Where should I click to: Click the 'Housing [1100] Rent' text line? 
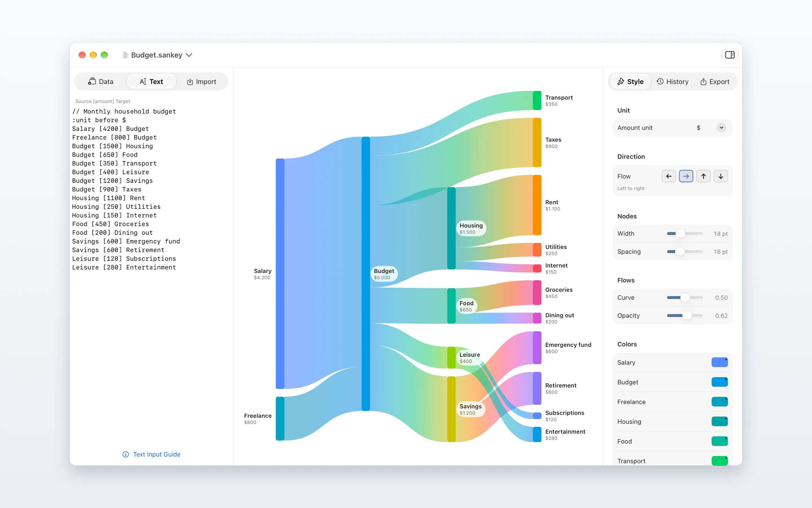tap(109, 198)
